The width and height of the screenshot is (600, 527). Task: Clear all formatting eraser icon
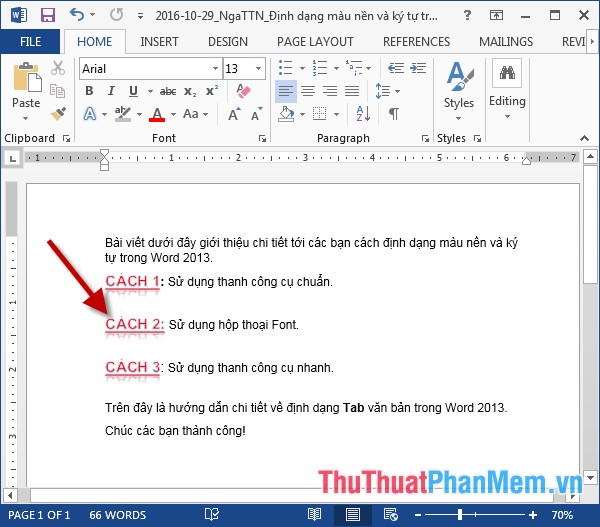pos(243,91)
